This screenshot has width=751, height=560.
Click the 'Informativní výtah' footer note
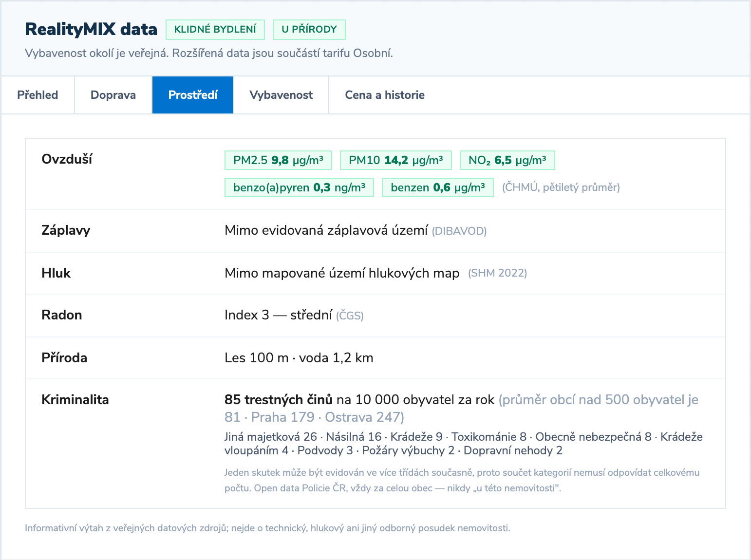point(267,528)
